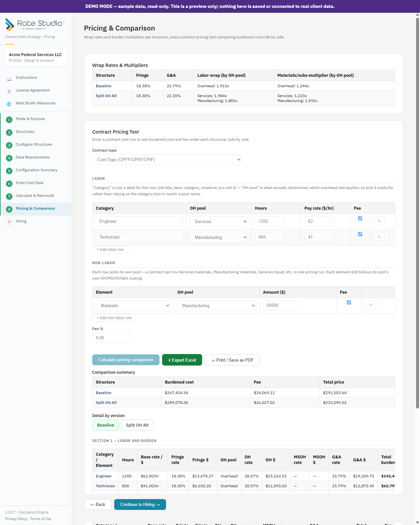Focus Materials amount field 50000

click(x=281, y=305)
